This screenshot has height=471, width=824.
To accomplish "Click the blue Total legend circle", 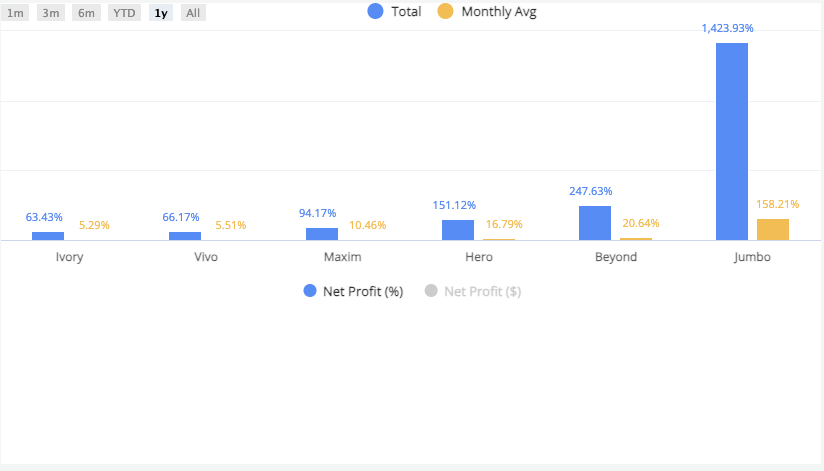I will pyautogui.click(x=376, y=12).
